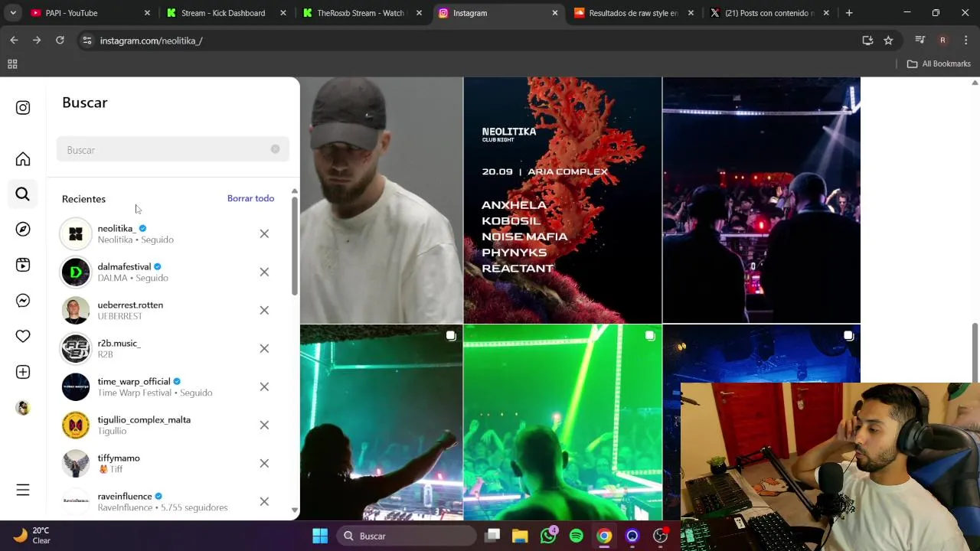Open WhatsApp from taskbar
Image resolution: width=980 pixels, height=551 pixels.
548,536
